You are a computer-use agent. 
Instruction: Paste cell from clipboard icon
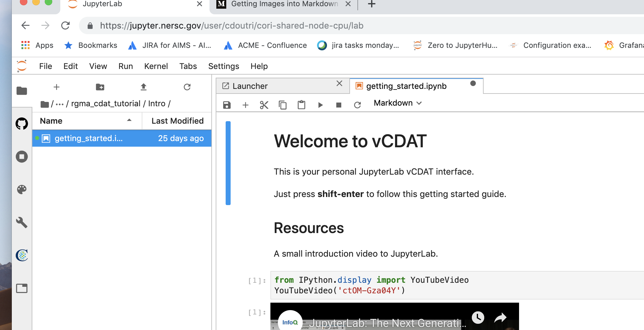(x=301, y=105)
